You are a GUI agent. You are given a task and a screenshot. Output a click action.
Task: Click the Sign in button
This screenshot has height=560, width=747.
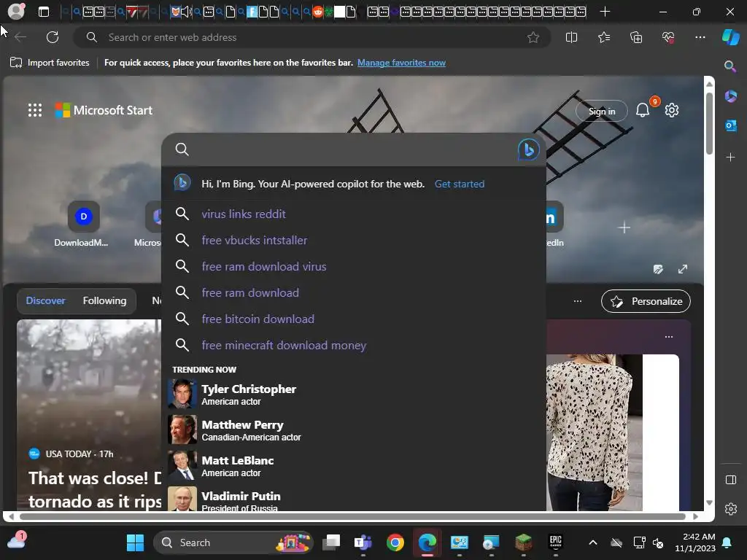[602, 111]
